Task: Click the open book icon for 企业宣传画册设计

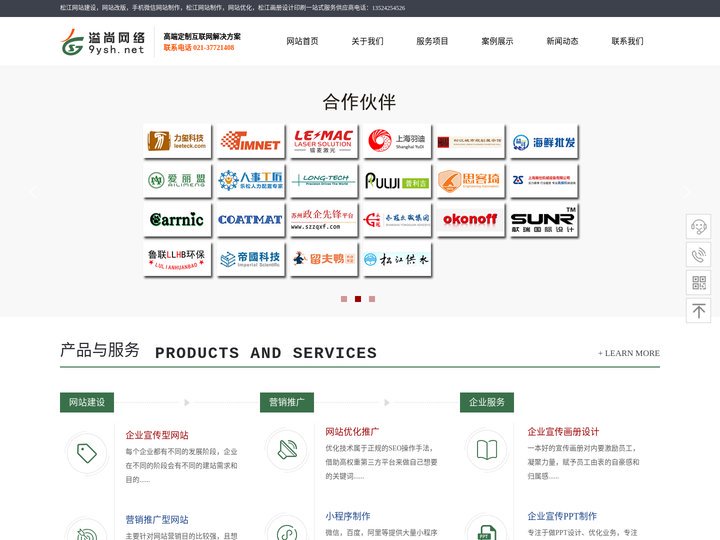Action: 487,450
